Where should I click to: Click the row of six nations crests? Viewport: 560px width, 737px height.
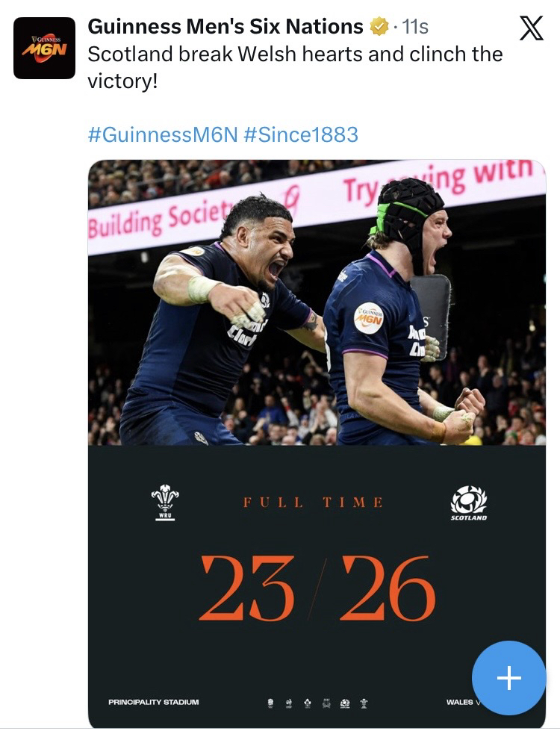(x=317, y=703)
